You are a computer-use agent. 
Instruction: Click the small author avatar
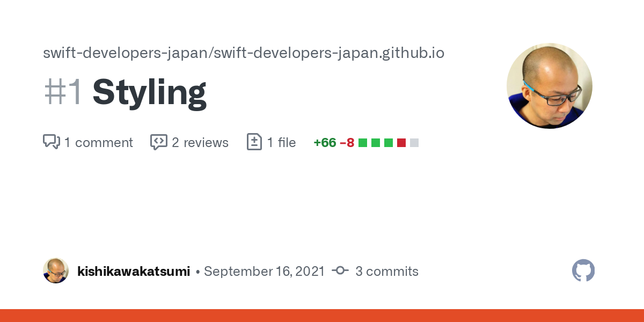pos(56,270)
